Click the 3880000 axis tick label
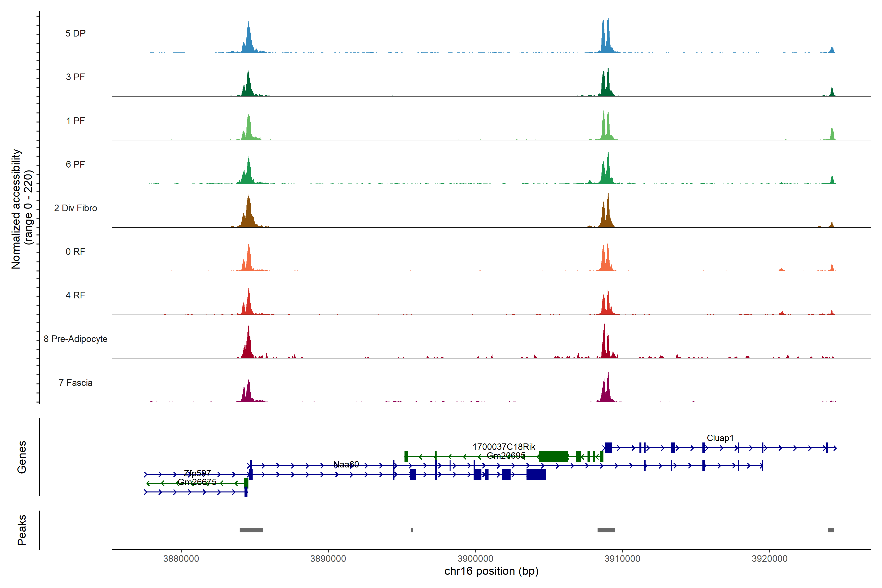Viewport: 882px width, 588px height. point(181,558)
